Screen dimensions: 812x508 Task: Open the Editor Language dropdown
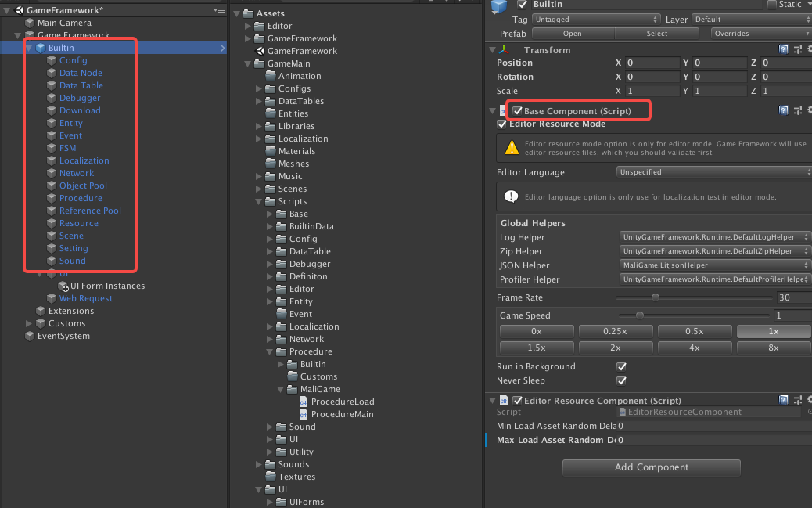(712, 171)
